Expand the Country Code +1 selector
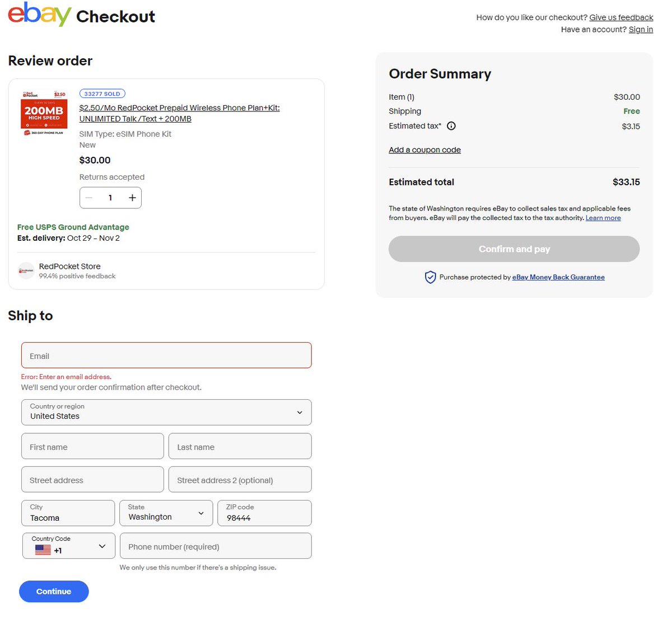The width and height of the screenshot is (672, 622). click(69, 545)
